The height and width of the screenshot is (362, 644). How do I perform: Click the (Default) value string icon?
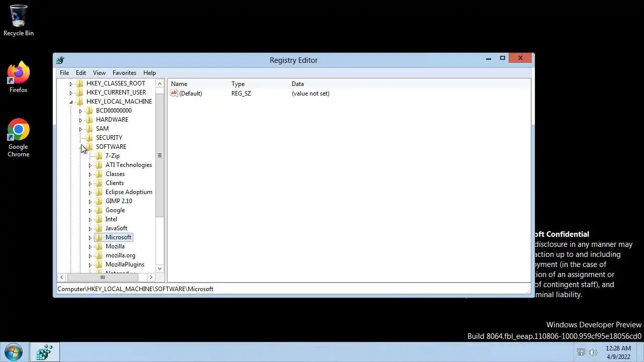pyautogui.click(x=175, y=94)
